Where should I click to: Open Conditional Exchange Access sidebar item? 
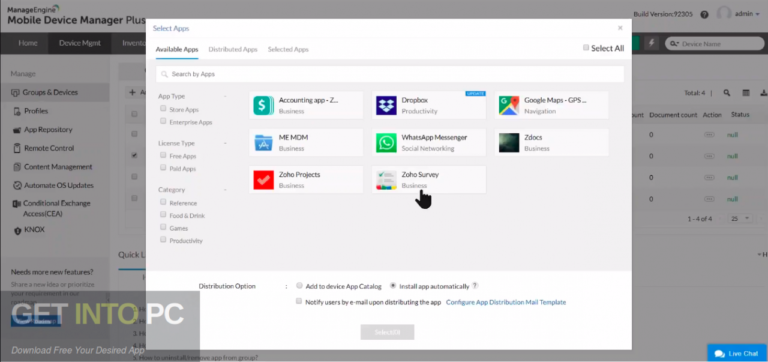click(56, 208)
